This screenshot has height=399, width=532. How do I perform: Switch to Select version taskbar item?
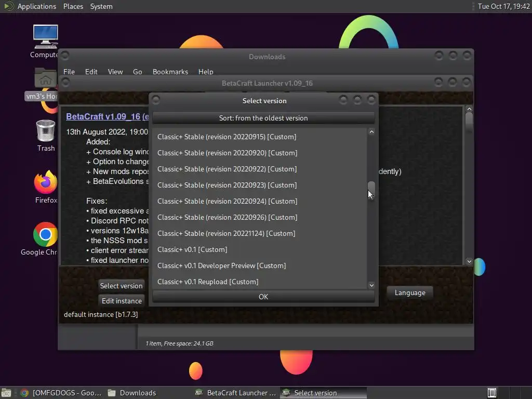click(x=323, y=393)
